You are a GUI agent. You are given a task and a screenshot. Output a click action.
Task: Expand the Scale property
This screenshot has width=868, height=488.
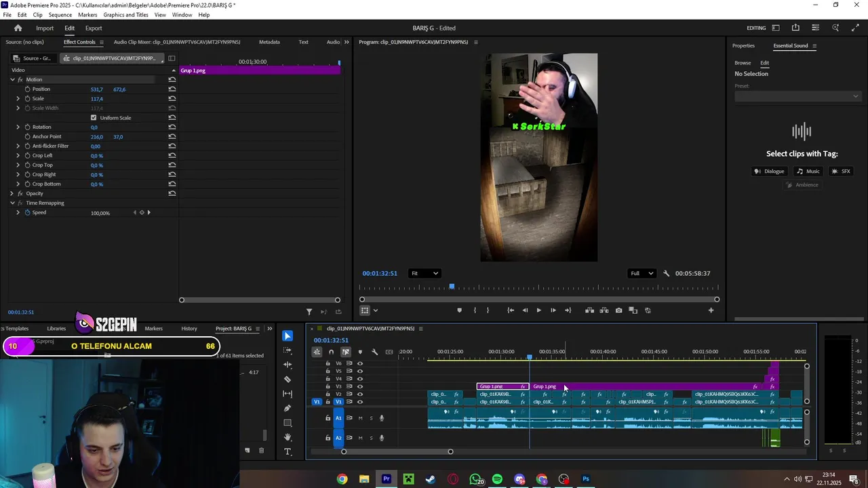[18, 98]
